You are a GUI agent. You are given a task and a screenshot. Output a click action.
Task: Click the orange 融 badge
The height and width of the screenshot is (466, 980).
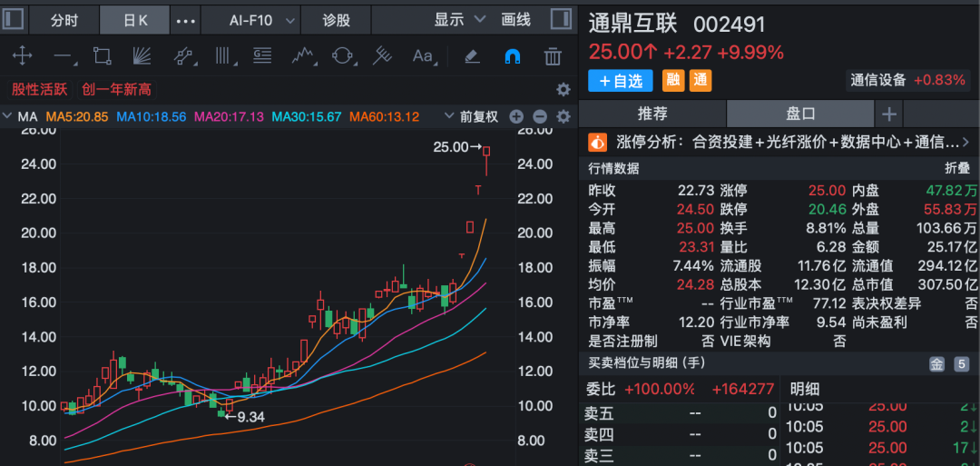(x=673, y=81)
